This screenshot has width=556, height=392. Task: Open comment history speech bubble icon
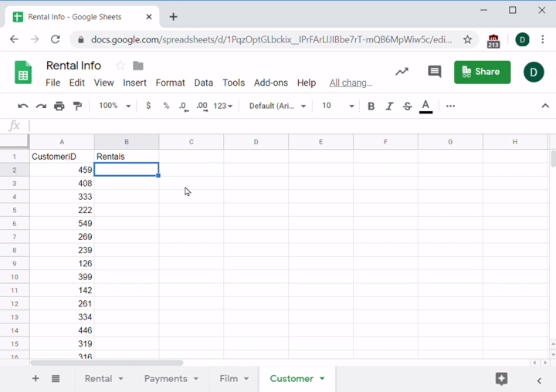point(435,72)
